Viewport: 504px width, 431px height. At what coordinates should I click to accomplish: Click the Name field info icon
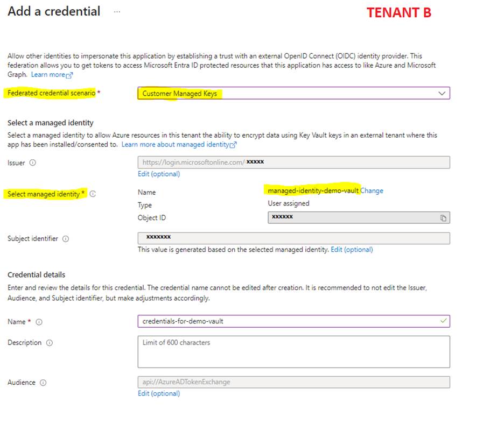click(x=39, y=322)
